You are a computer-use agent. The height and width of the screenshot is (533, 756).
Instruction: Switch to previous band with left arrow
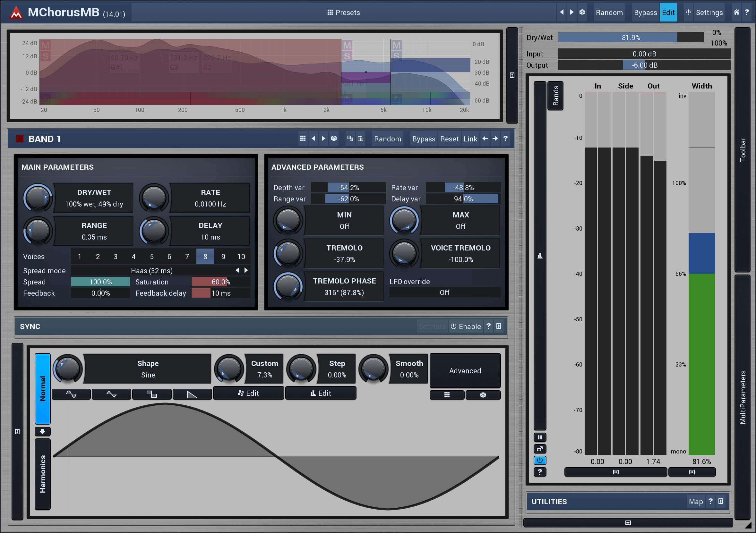(485, 139)
